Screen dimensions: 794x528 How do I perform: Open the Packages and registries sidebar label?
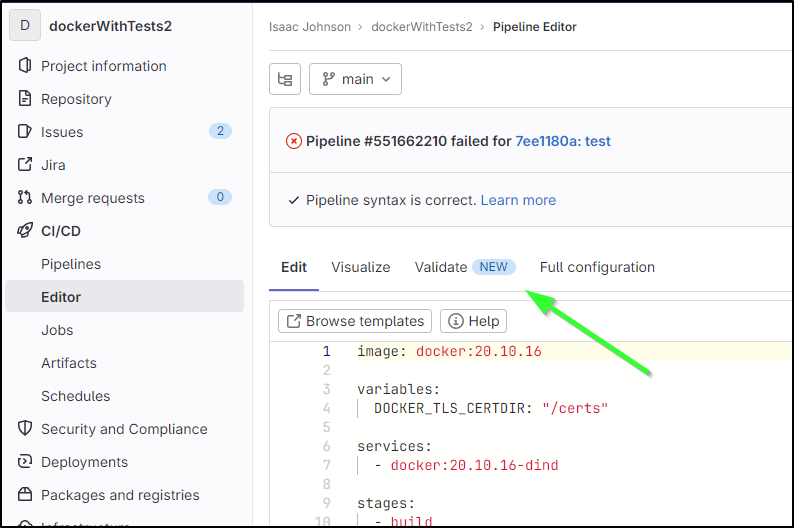pyautogui.click(x=120, y=495)
